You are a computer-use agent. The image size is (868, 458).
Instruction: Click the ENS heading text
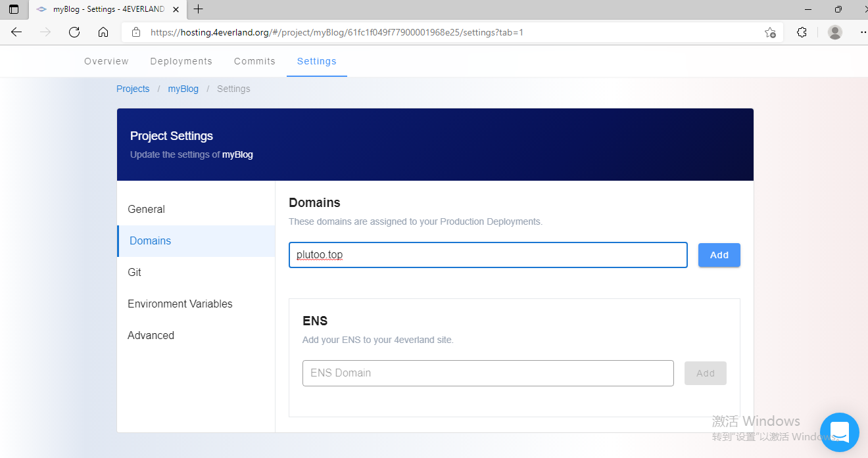tap(315, 321)
